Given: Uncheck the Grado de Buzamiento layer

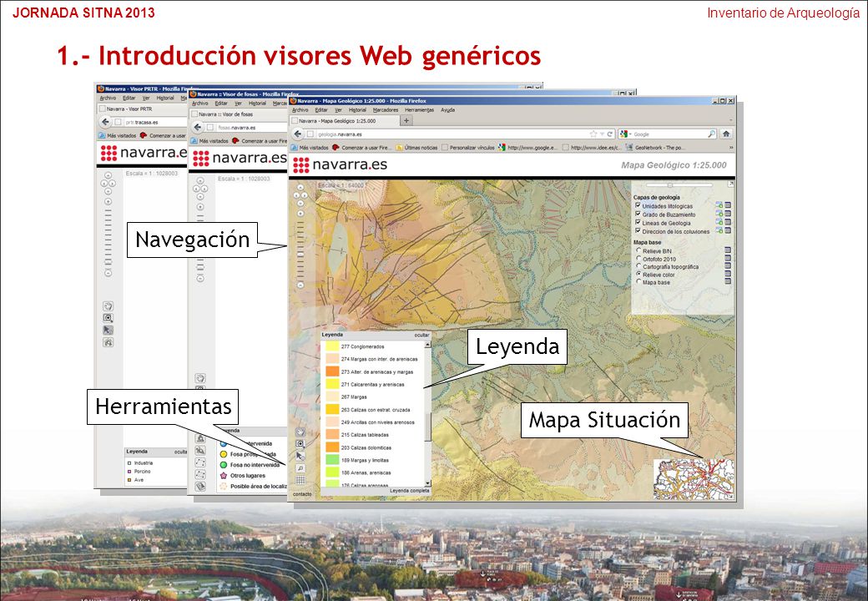Looking at the screenshot, I should pyautogui.click(x=638, y=214).
